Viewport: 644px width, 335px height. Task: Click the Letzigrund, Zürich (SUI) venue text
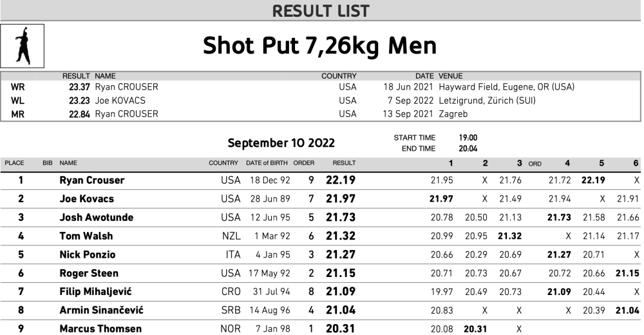pyautogui.click(x=487, y=100)
